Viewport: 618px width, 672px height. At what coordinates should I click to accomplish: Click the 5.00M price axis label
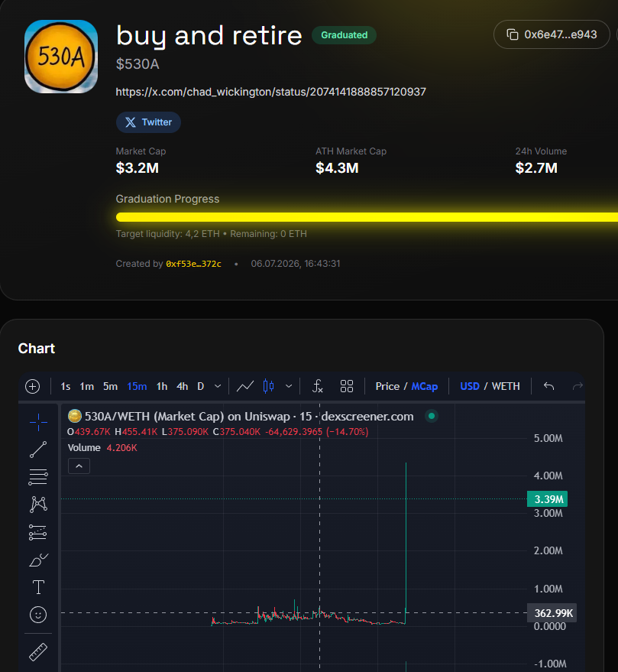click(x=548, y=438)
